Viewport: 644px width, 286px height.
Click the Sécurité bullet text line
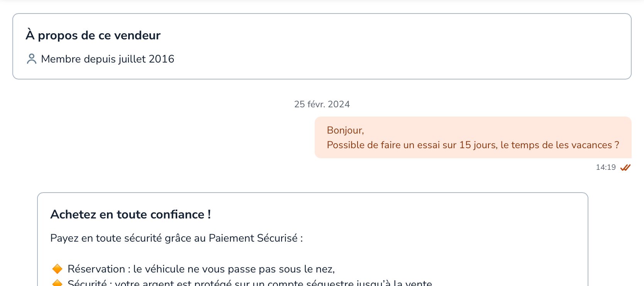pos(250,283)
